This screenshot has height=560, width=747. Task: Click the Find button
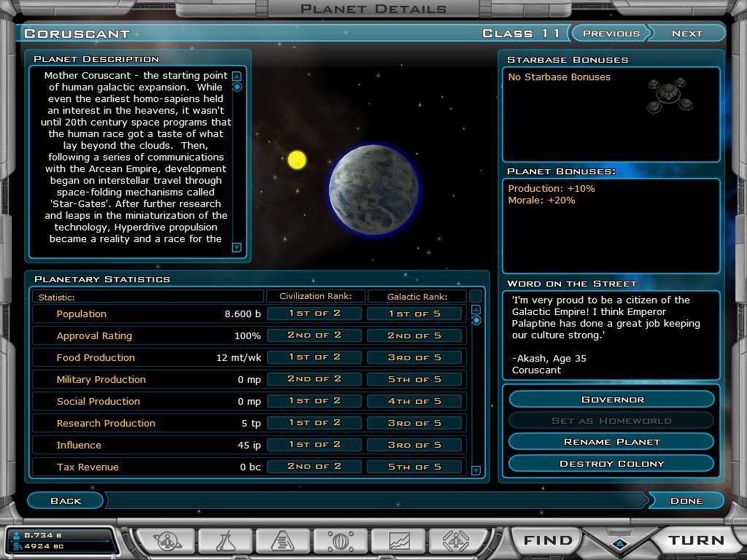[x=548, y=540]
